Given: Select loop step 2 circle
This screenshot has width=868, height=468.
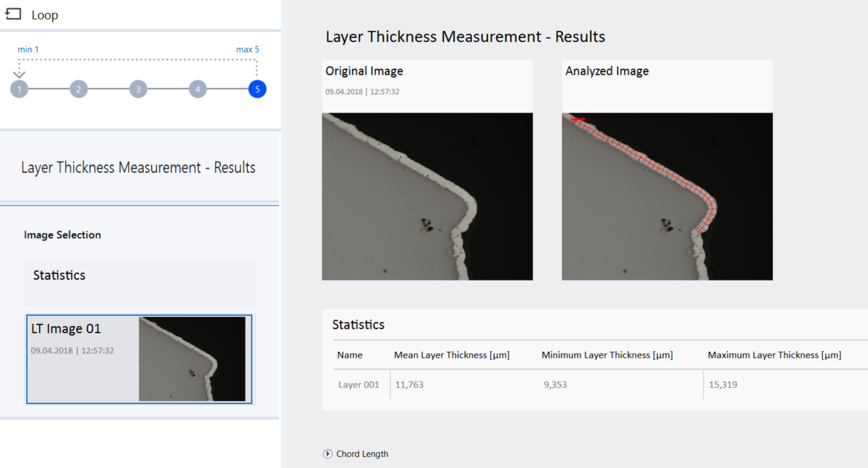Looking at the screenshot, I should pyautogui.click(x=78, y=89).
